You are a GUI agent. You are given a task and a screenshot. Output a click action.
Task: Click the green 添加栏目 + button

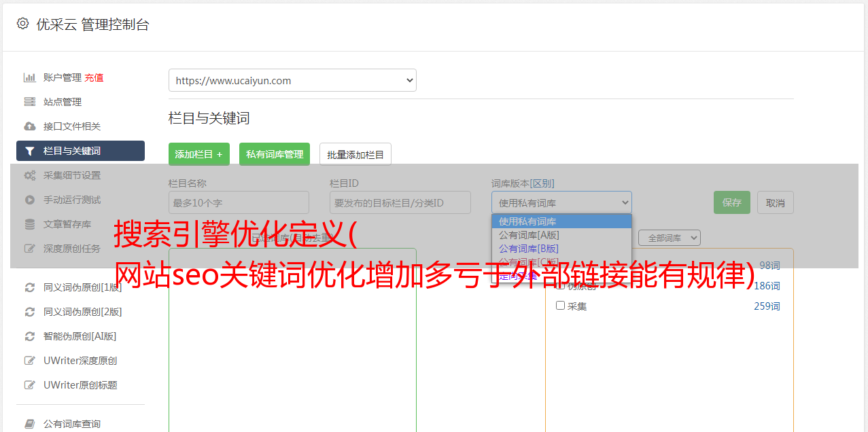point(199,154)
